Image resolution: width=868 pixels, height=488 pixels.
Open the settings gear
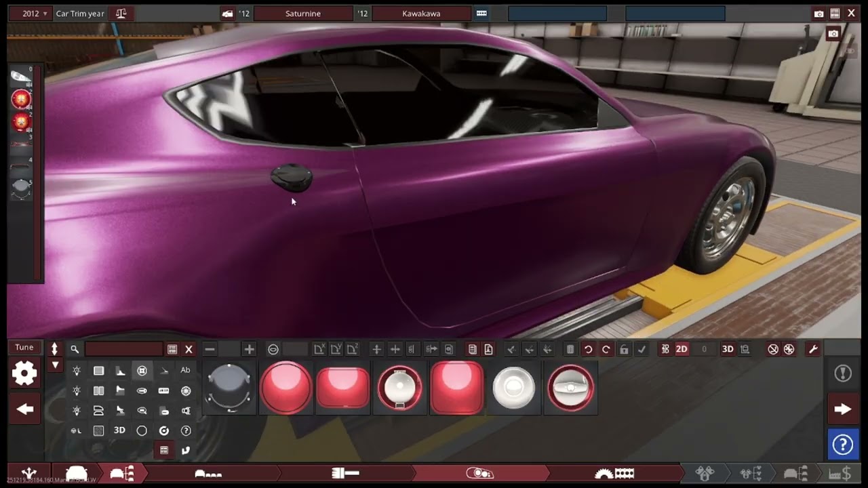click(x=24, y=373)
